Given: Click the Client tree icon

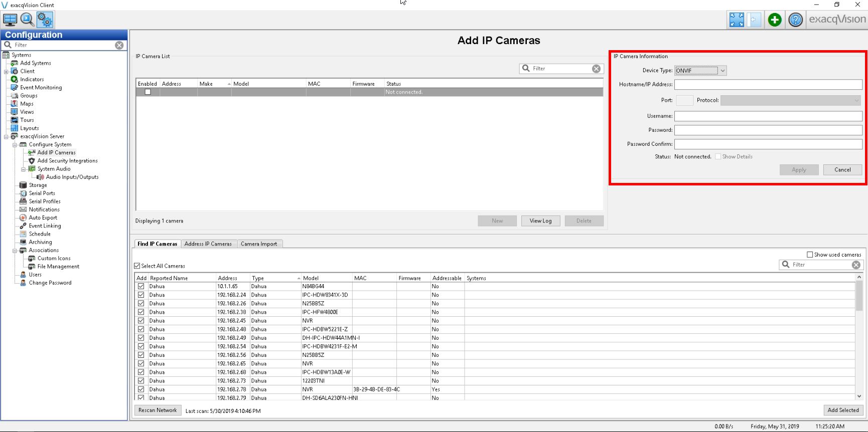Looking at the screenshot, I should tap(15, 71).
